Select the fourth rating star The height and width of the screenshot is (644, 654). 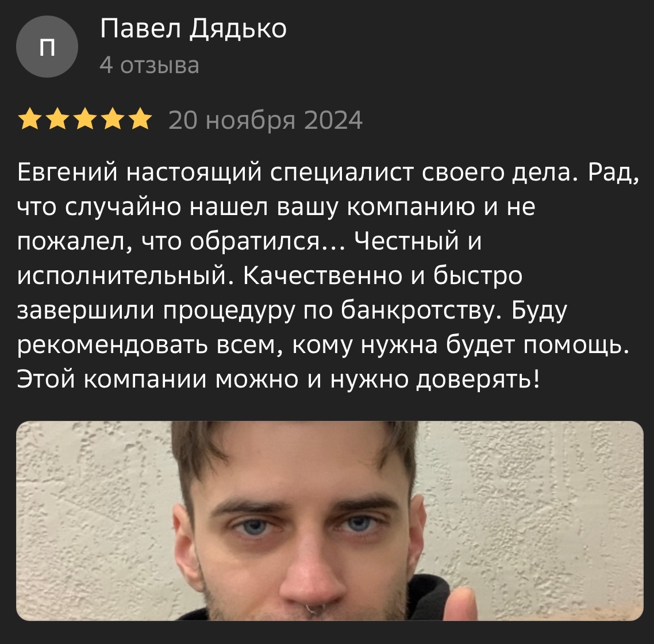113,119
